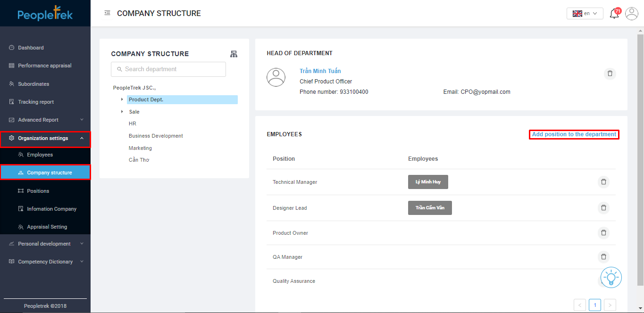Delete the head of department entry
The image size is (644, 313).
click(610, 74)
